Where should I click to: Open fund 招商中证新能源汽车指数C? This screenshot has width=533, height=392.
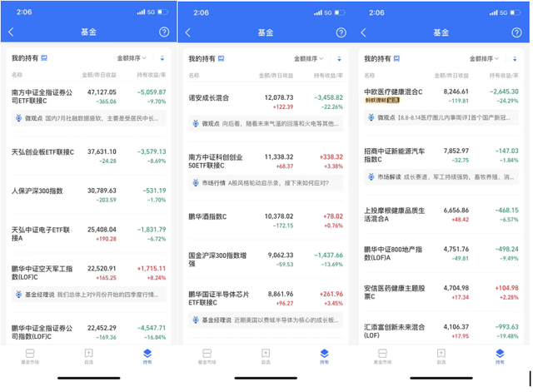click(x=394, y=155)
